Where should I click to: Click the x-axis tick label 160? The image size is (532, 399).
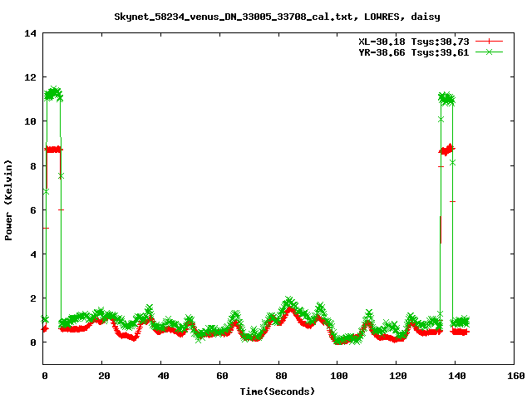coord(516,376)
